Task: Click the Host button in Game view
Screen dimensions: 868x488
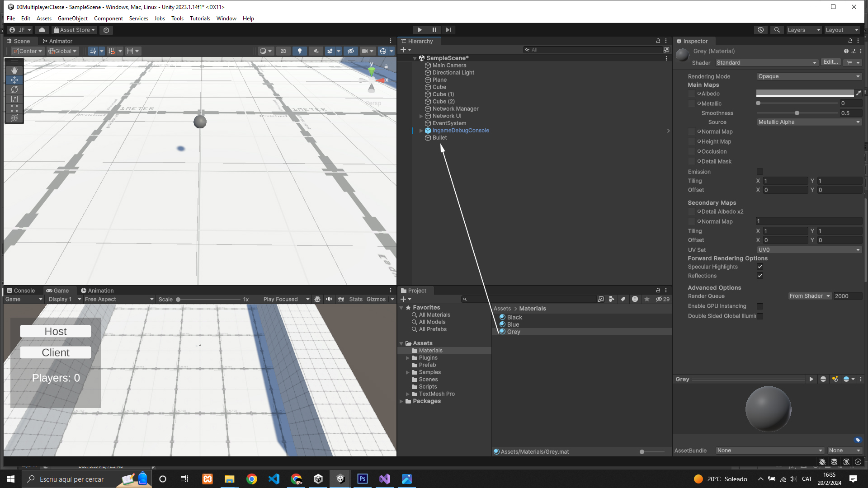Action: click(56, 331)
